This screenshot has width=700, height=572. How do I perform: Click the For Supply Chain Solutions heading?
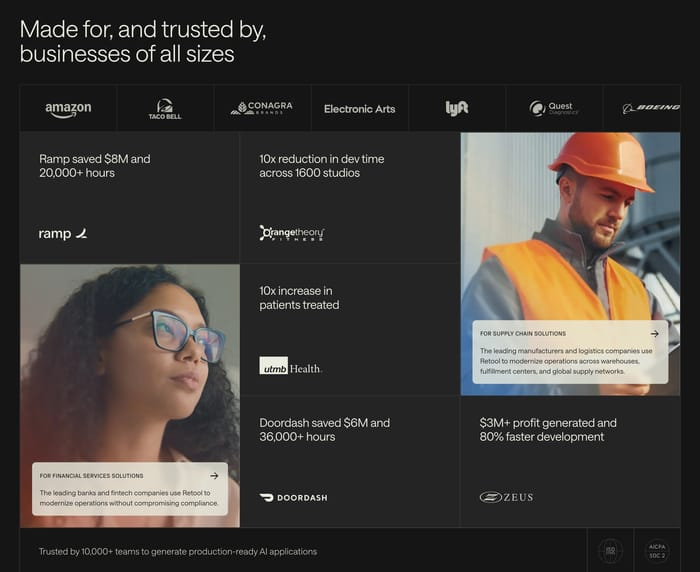pyautogui.click(x=523, y=334)
